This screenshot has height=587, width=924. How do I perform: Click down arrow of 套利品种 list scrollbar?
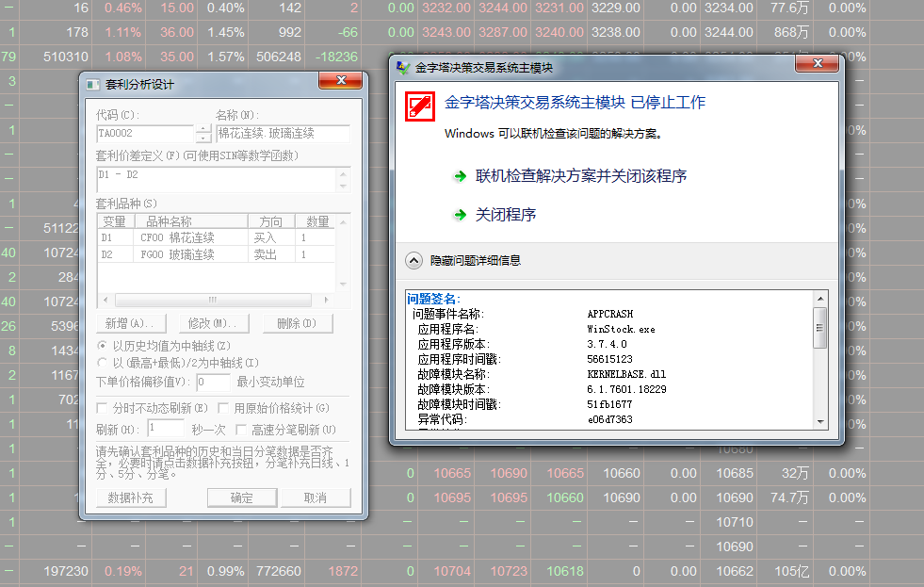point(344,284)
